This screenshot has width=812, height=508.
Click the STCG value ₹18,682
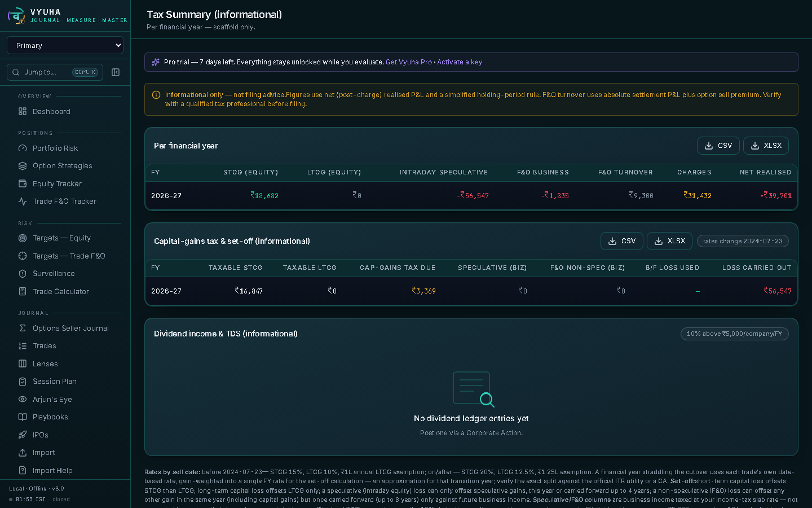pos(264,196)
